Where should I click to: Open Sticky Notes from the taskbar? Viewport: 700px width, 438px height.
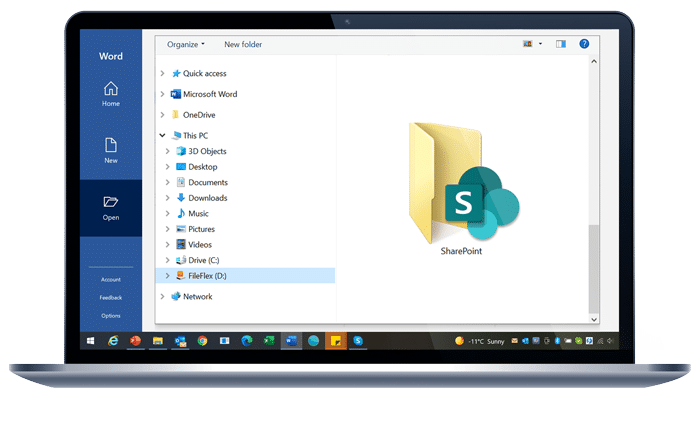(336, 341)
